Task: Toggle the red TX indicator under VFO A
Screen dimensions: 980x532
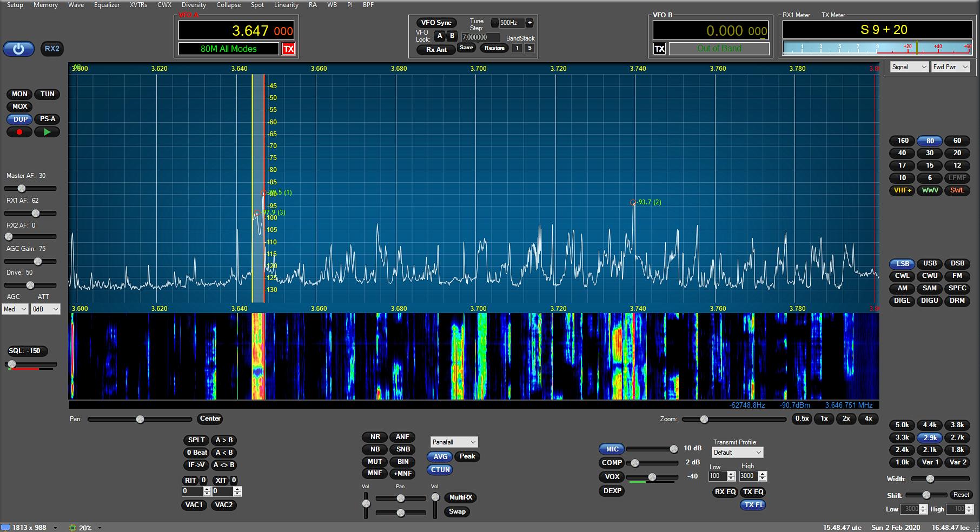Action: click(x=289, y=49)
